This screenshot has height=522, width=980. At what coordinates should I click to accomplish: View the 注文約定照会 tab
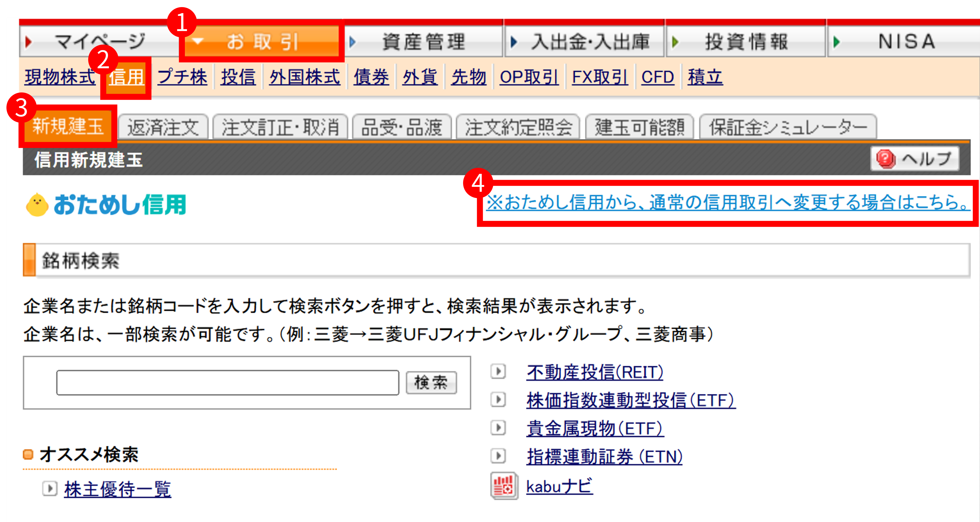pos(518,127)
